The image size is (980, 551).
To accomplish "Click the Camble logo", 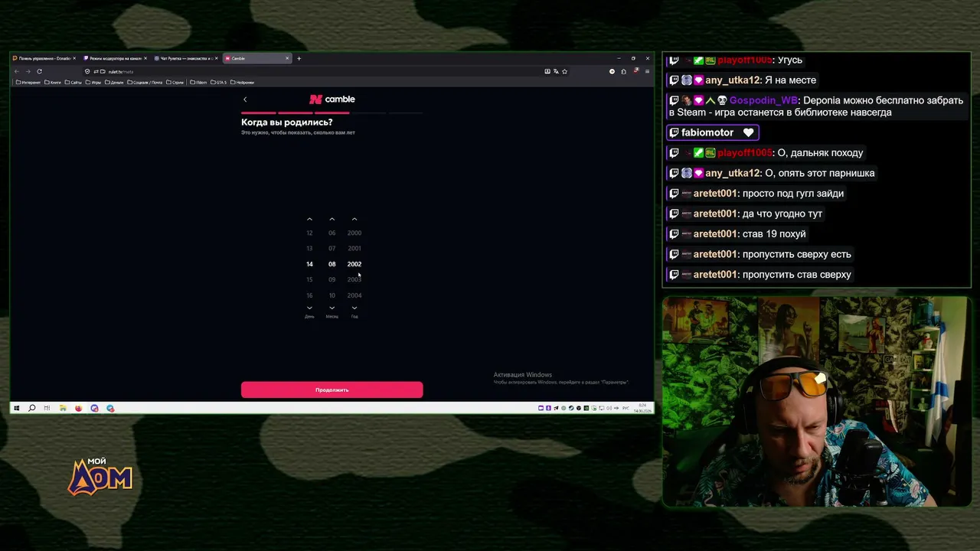I will [x=332, y=99].
